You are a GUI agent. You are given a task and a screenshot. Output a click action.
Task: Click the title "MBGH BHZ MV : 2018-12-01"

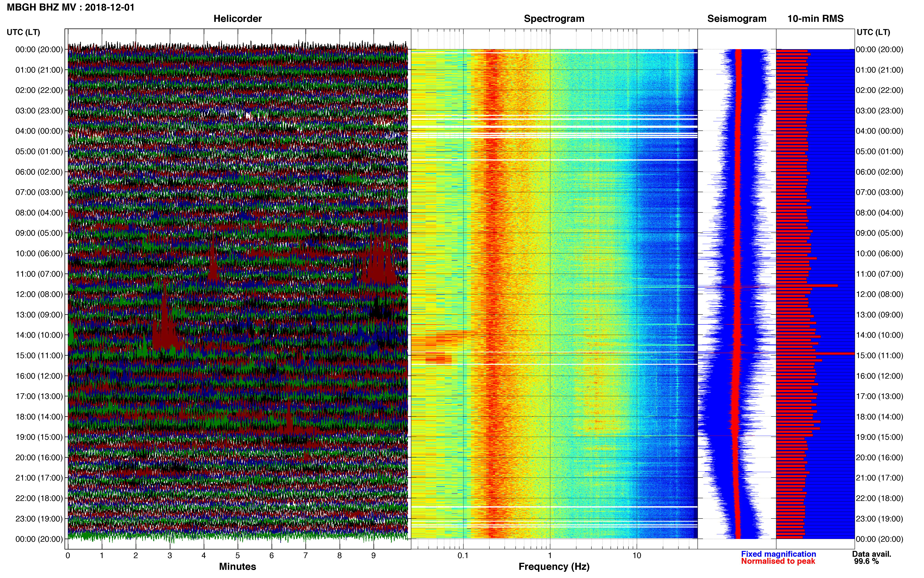[x=71, y=7]
